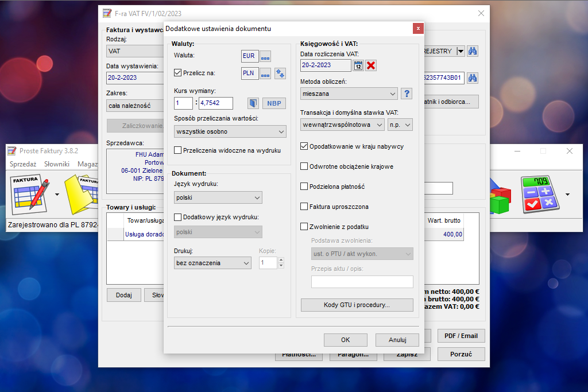The height and width of the screenshot is (392, 588).
Task: Expand arrow next to Faktura toolbar icon
Action: tap(57, 195)
